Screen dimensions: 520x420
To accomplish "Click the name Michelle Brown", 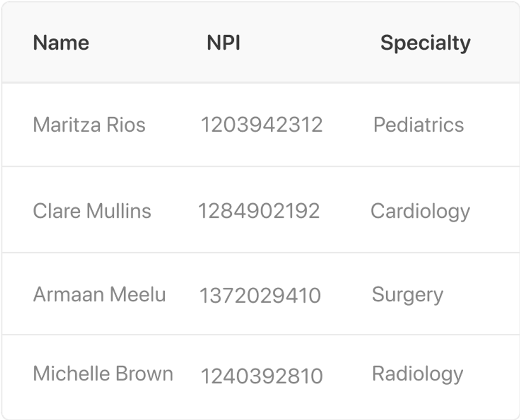I will point(103,374).
